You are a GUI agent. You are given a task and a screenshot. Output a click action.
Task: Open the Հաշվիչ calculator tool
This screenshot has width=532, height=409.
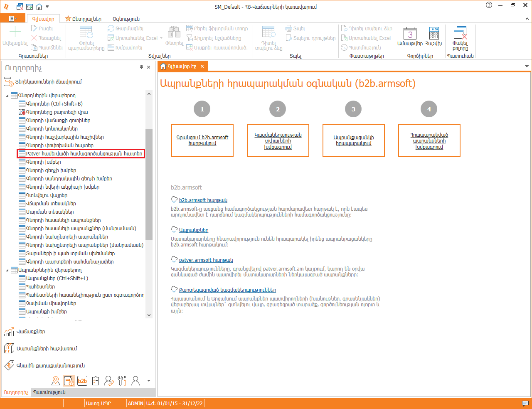(x=434, y=37)
